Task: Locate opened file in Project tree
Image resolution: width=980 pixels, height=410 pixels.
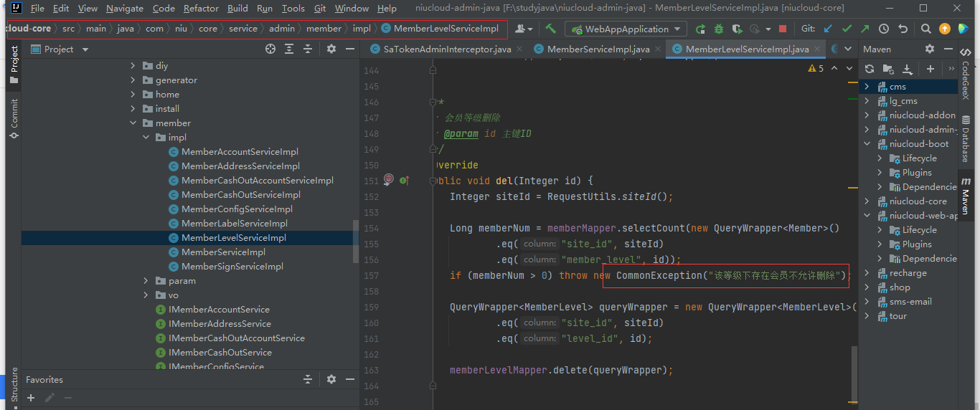Action: (270, 49)
